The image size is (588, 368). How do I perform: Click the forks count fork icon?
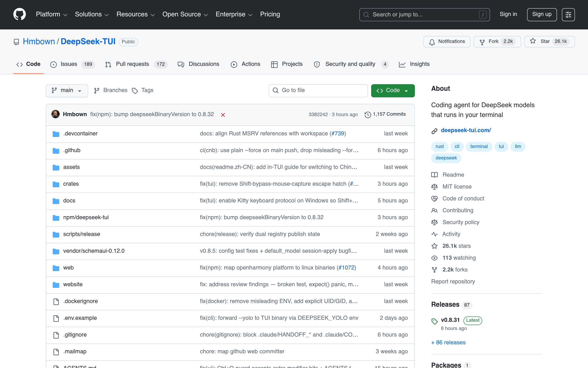(x=434, y=270)
